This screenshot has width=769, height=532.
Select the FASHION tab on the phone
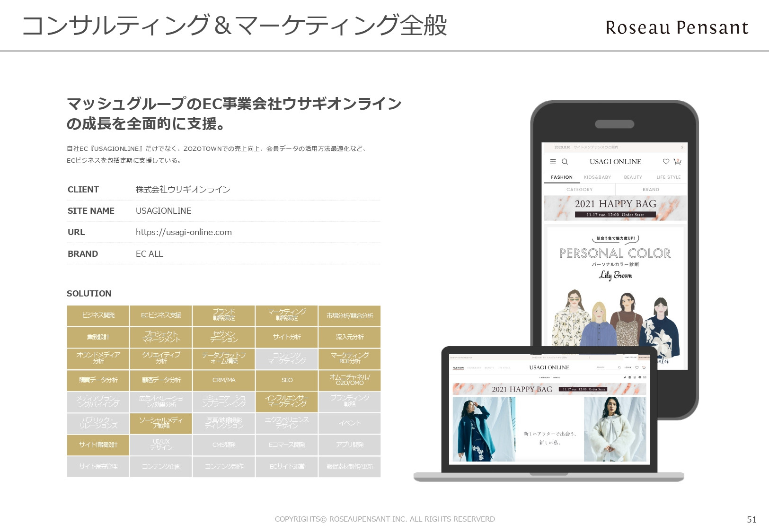pos(562,177)
